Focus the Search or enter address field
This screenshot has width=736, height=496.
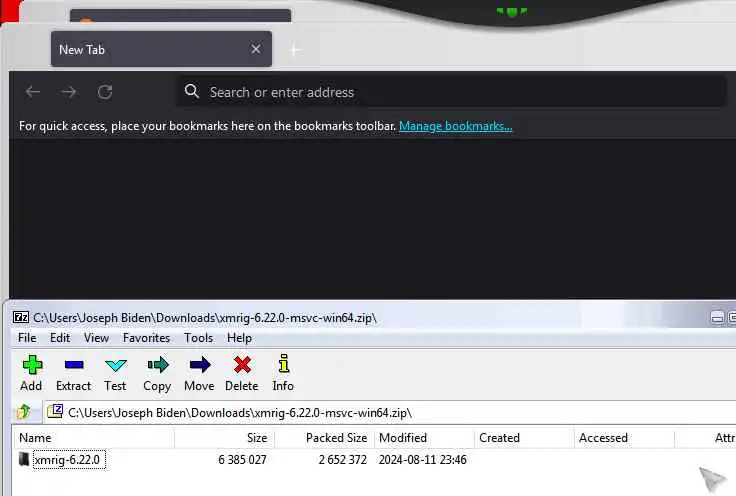[451, 92]
